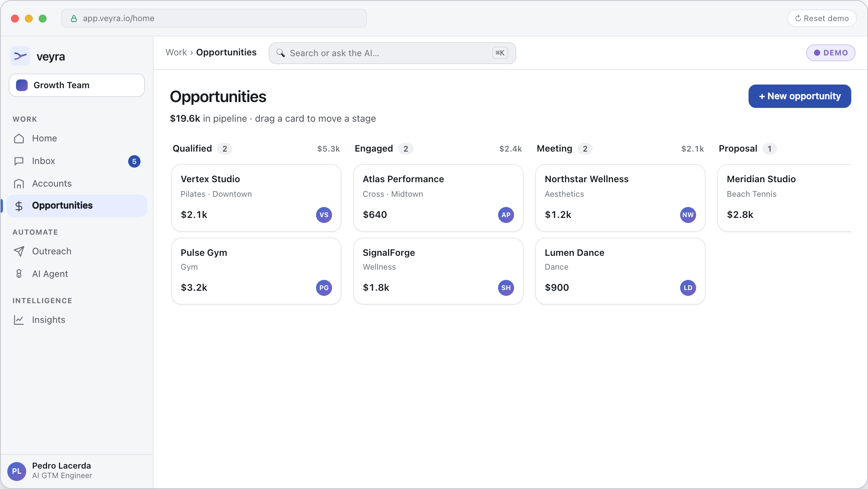Screen dimensions: 868x489
Task: Click the Growth Team color square
Action: 22,85
